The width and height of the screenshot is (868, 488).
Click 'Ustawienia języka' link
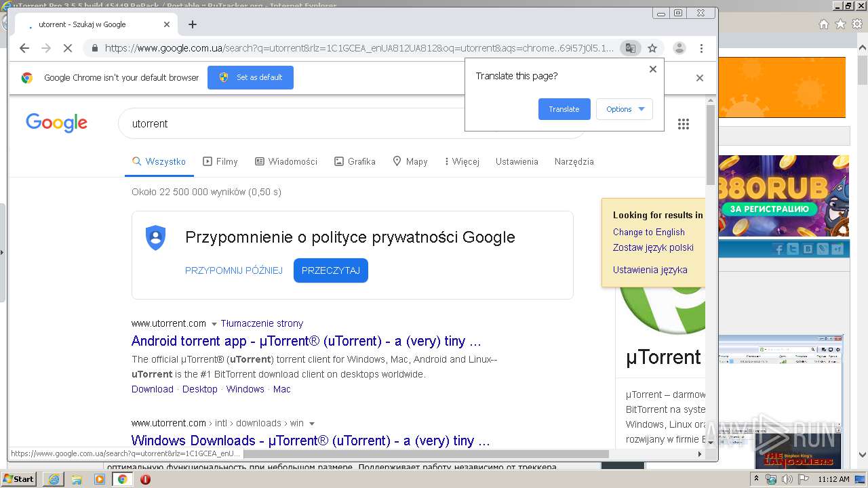coord(650,270)
